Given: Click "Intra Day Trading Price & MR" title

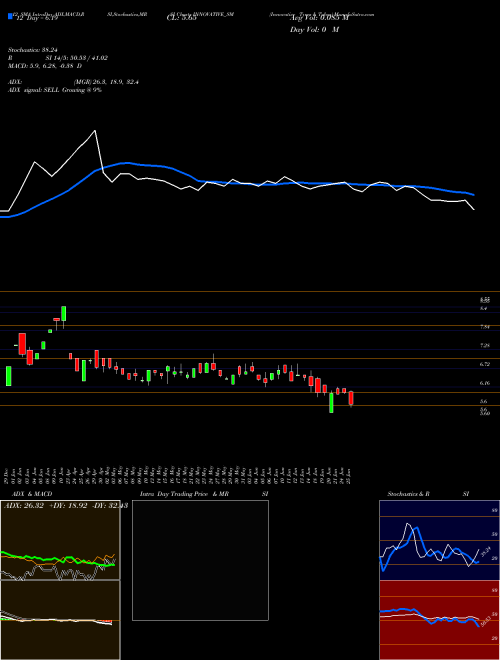Looking at the screenshot, I should point(184,494).
